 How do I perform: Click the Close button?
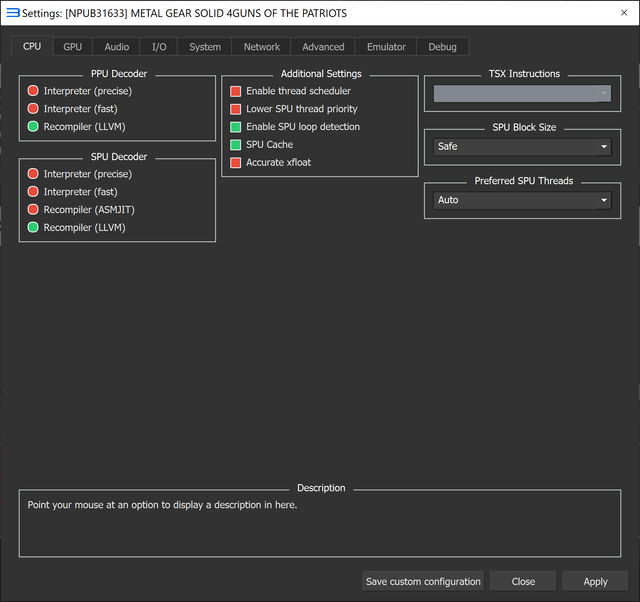point(523,581)
